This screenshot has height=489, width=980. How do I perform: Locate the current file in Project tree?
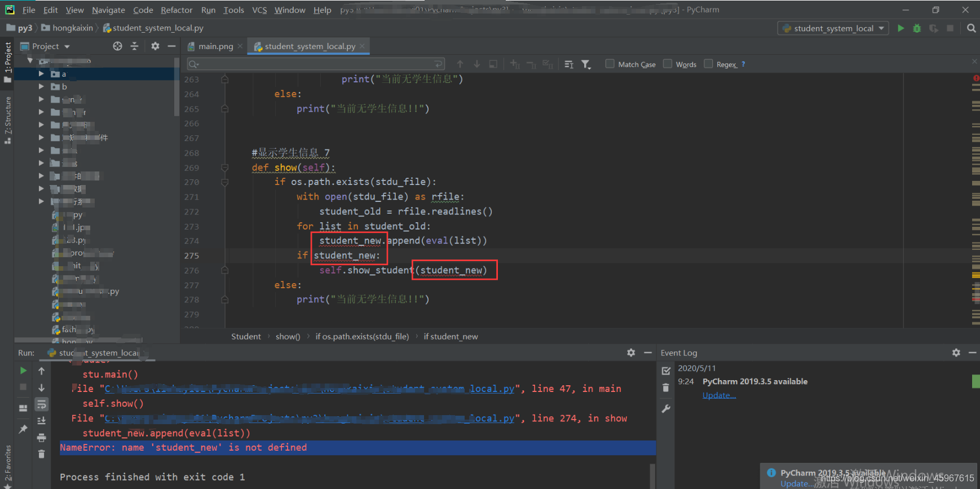click(x=117, y=46)
